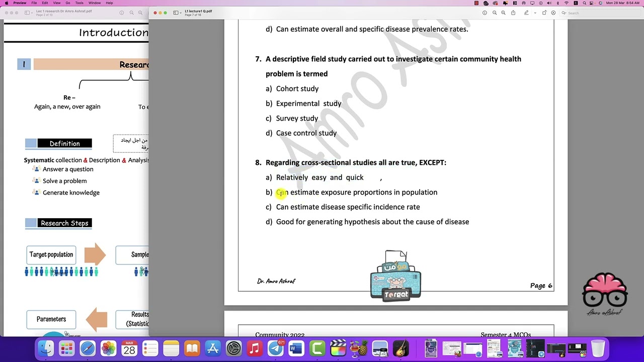The image size is (644, 362).
Task: Open the Trash in the Dock
Action: (598, 348)
